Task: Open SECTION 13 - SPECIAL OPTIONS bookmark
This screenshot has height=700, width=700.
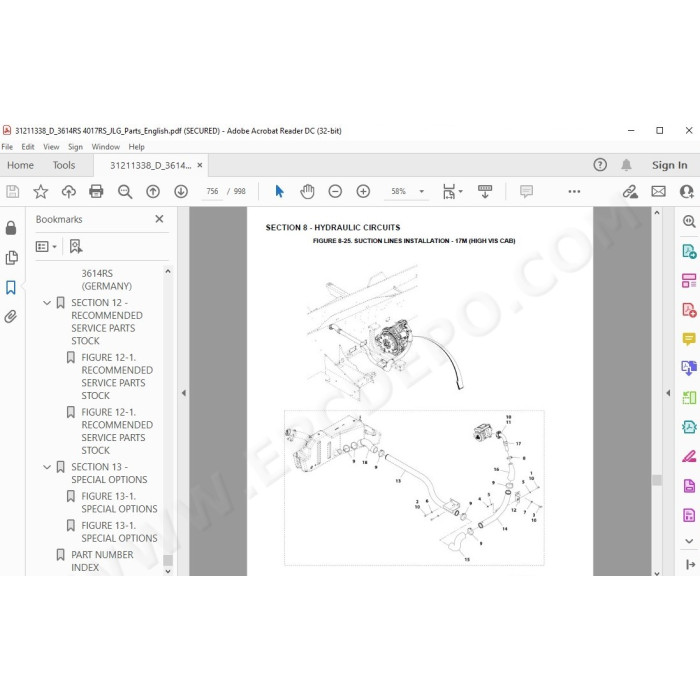Action: [x=109, y=473]
